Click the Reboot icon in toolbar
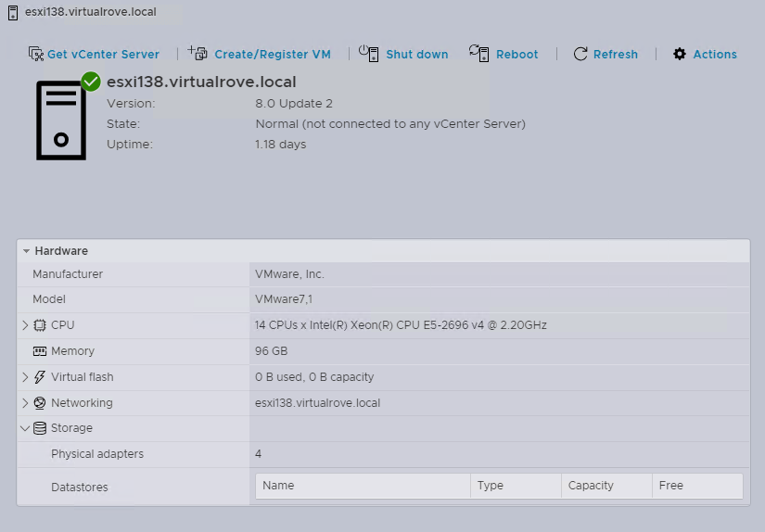The width and height of the screenshot is (765, 532). pos(478,53)
